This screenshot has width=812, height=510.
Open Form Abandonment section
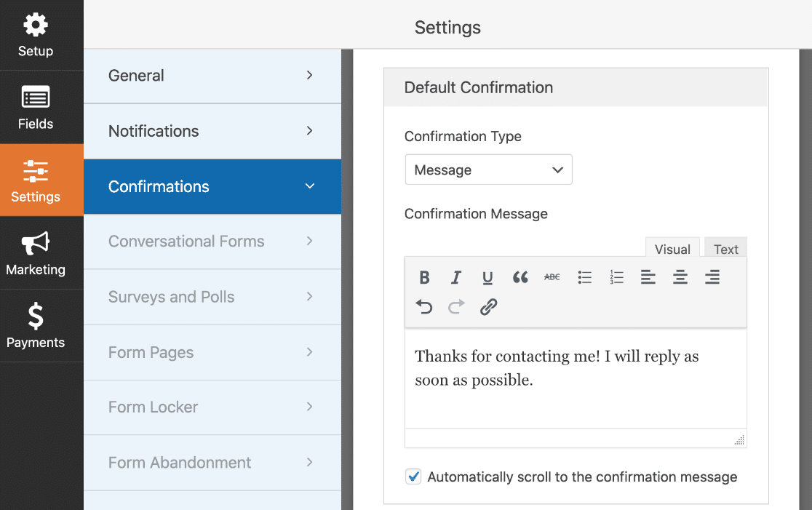click(212, 463)
